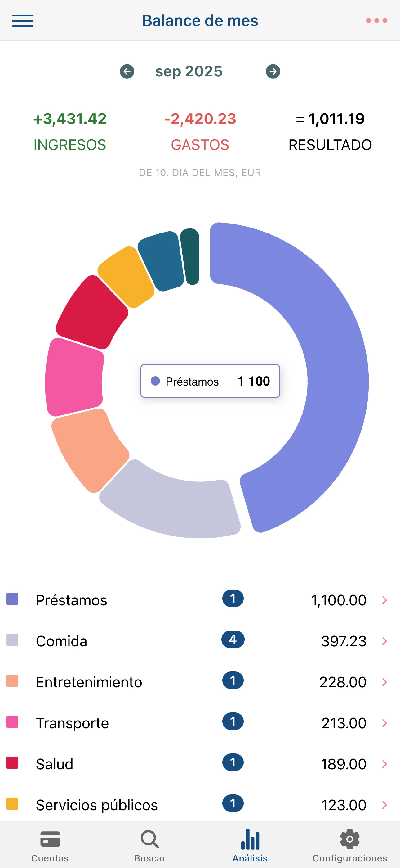This screenshot has width=400, height=868.
Task: Tap the INGRESOS total amount
Action: [70, 119]
